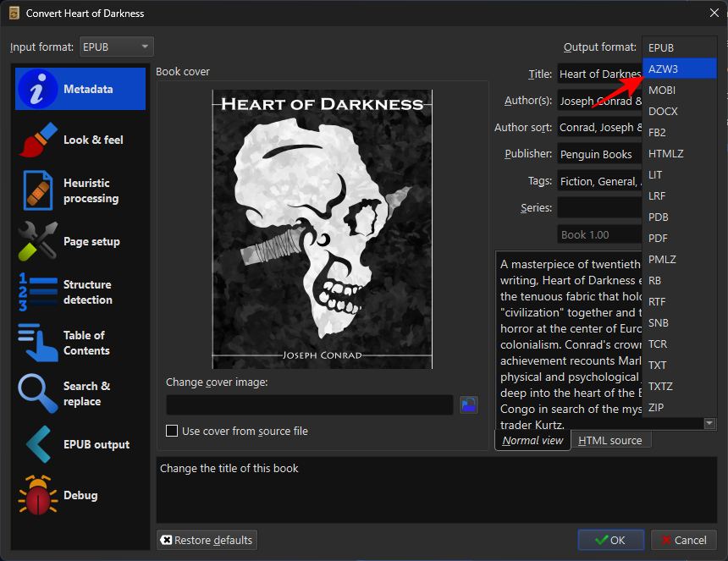The image size is (728, 561).
Task: Choose HTMLZ as the output format
Action: [x=680, y=154]
